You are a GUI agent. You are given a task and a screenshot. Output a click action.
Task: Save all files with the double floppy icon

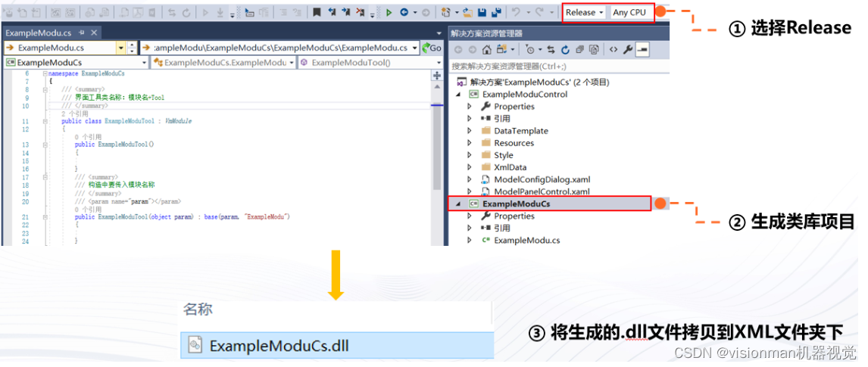tap(497, 12)
